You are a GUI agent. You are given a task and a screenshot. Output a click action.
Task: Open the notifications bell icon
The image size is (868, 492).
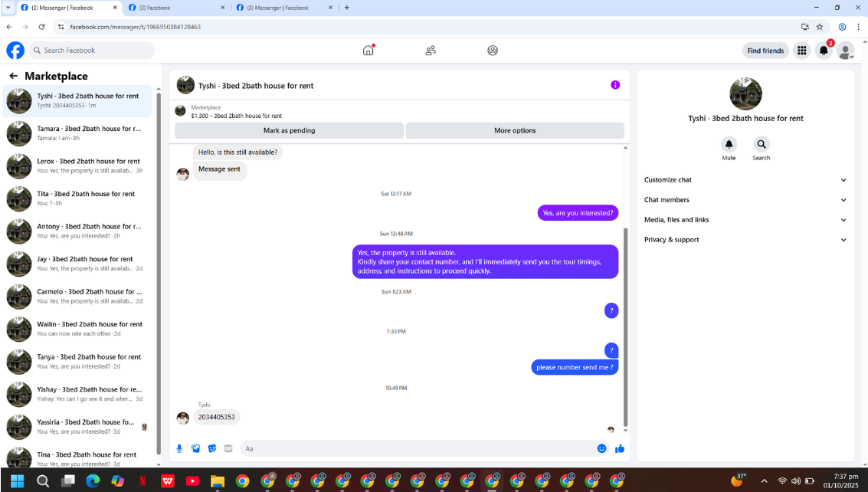[x=824, y=51]
